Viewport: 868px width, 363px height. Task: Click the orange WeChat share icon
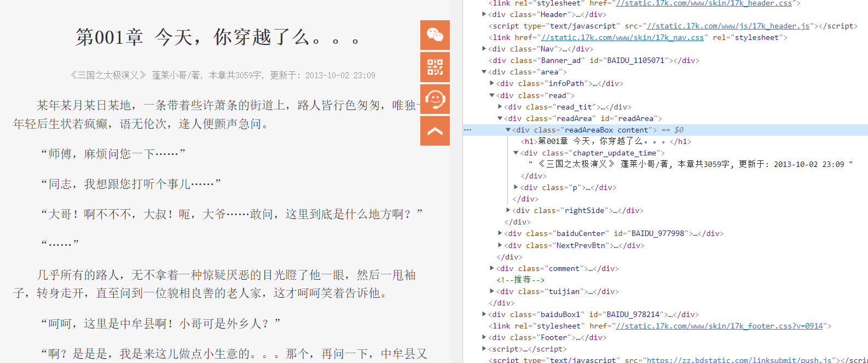pyautogui.click(x=435, y=35)
